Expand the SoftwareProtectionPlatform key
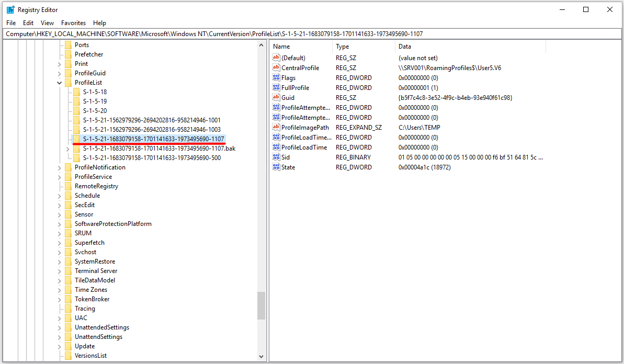The height and width of the screenshot is (364, 624). click(x=59, y=224)
